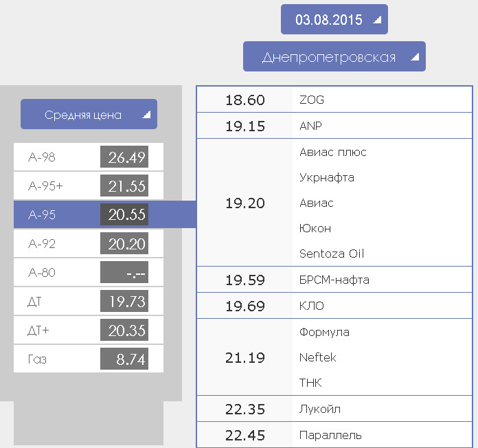Choose the ДТ+ diesel row
478x448 pixels.
pyautogui.click(x=89, y=330)
